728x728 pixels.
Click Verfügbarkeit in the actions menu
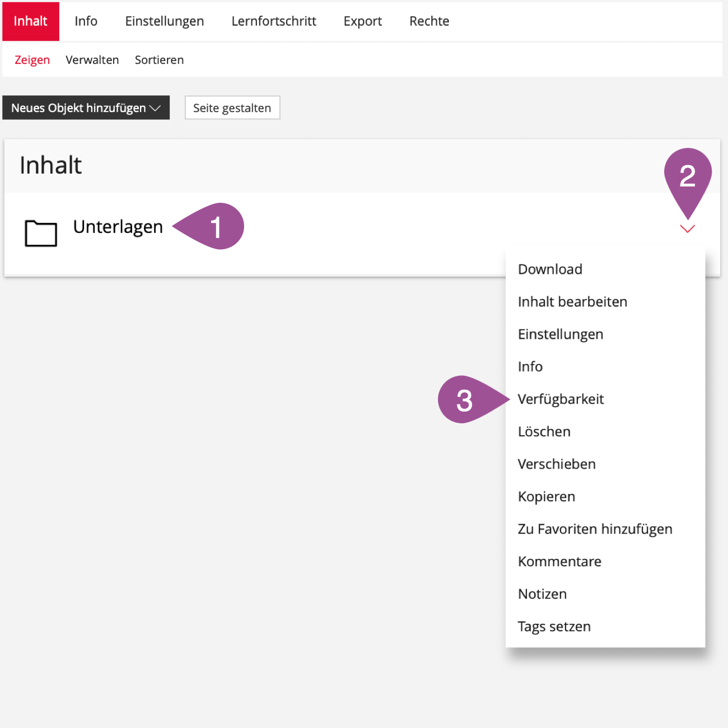561,399
